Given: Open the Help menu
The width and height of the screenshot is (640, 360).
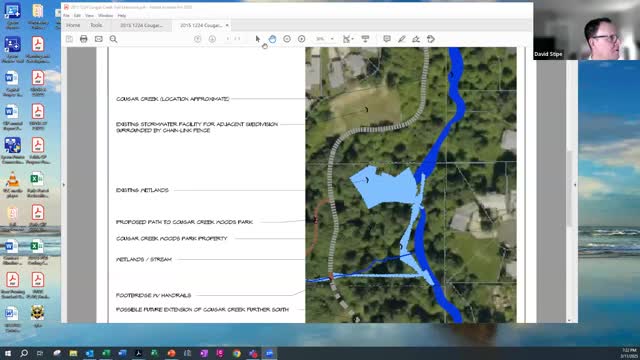Looking at the screenshot, I should (122, 16).
